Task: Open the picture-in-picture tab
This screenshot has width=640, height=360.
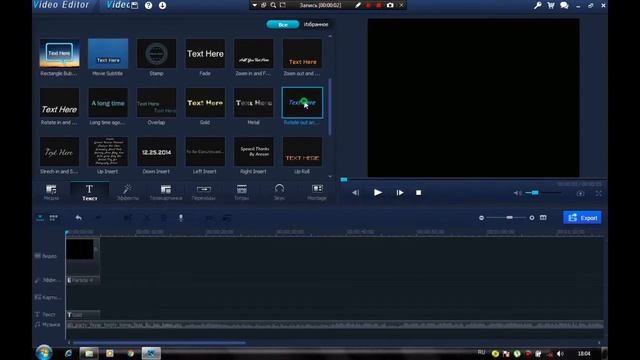Action: (x=166, y=192)
